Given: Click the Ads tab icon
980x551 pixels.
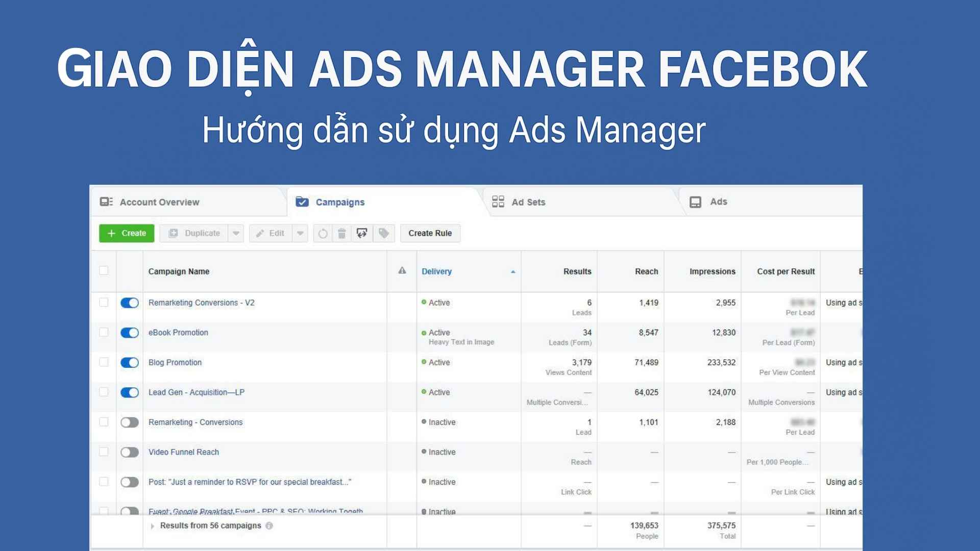Looking at the screenshot, I should pyautogui.click(x=695, y=202).
